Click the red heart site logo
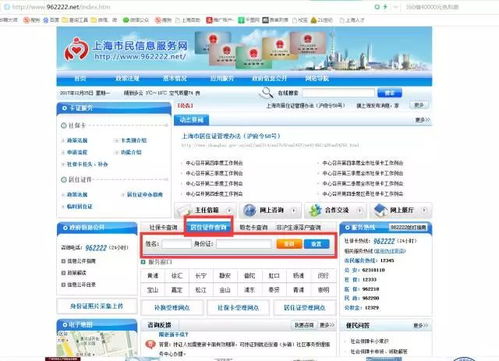This screenshot has height=361, width=499. pyautogui.click(x=76, y=49)
